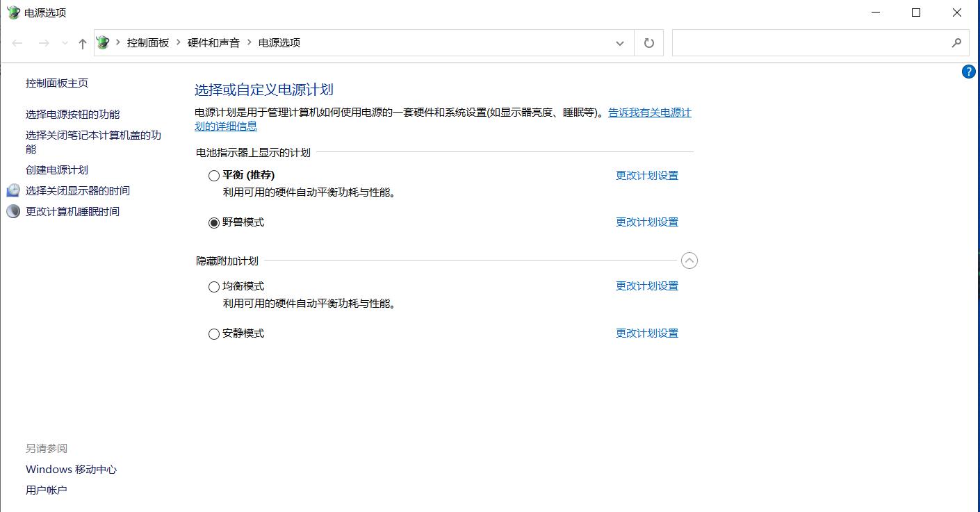Maximize the 电源选项 window
This screenshot has height=512, width=980.
pos(916,13)
